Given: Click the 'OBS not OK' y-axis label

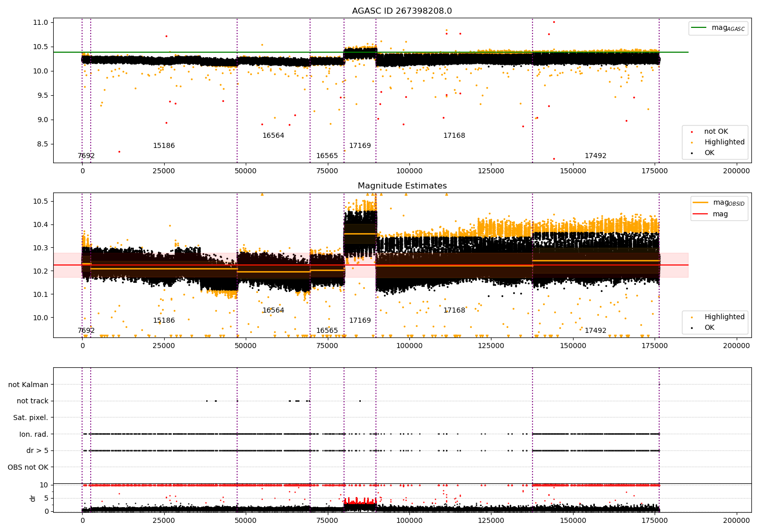Looking at the screenshot, I should [28, 468].
